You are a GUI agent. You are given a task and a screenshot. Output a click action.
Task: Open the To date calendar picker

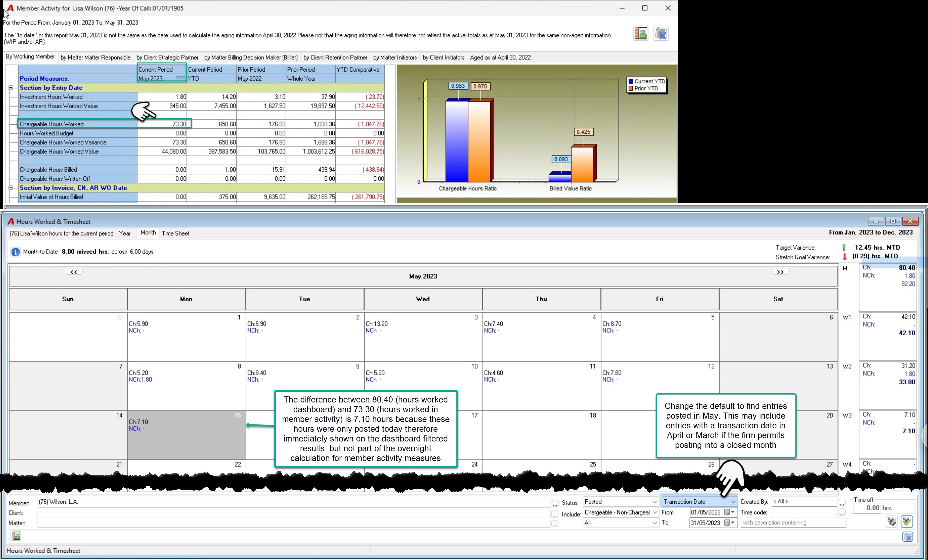(730, 523)
